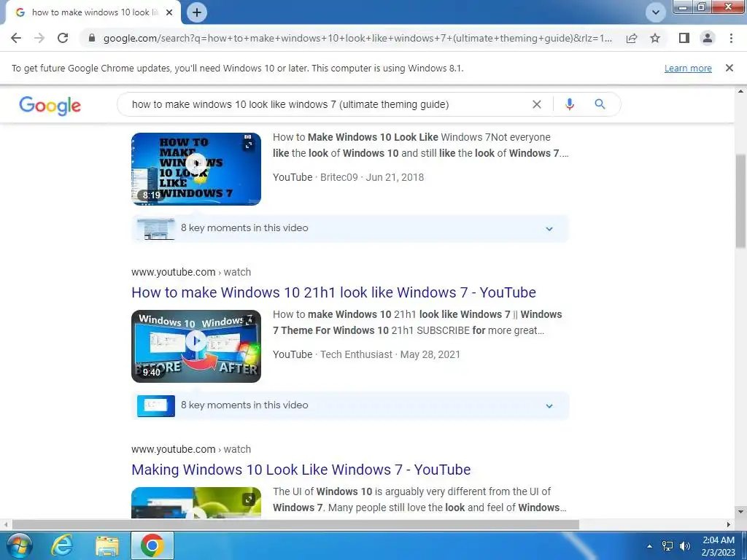Open the new tab plus button
The height and width of the screenshot is (560, 747).
coord(197,12)
